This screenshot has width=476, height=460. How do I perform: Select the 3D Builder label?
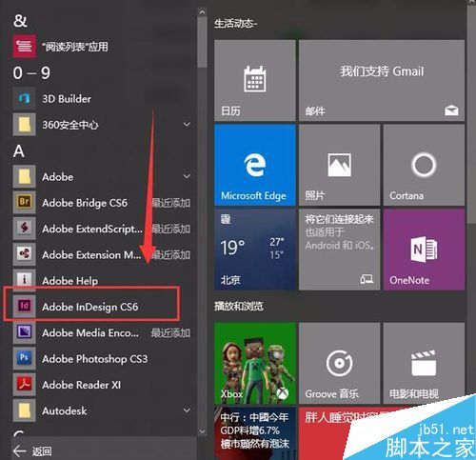click(x=67, y=99)
